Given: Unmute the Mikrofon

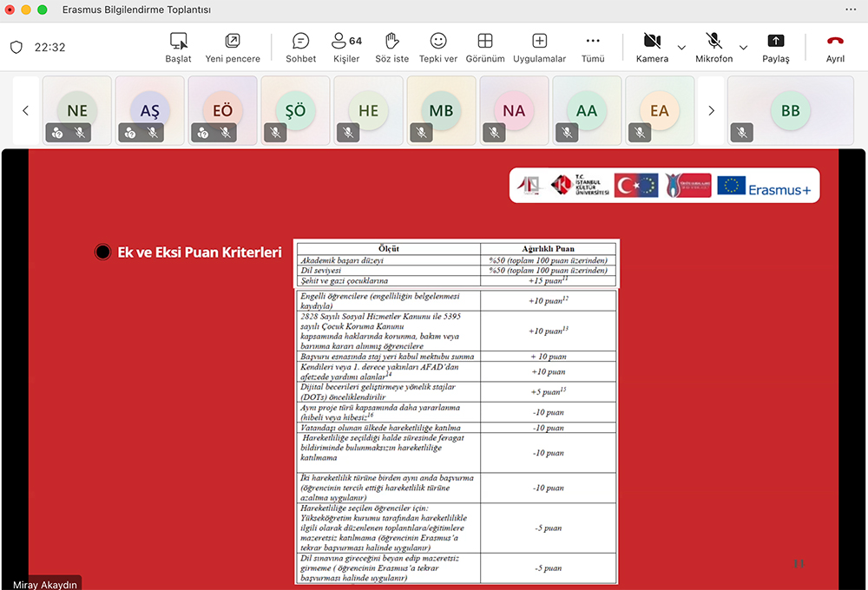Looking at the screenshot, I should click(x=713, y=47).
